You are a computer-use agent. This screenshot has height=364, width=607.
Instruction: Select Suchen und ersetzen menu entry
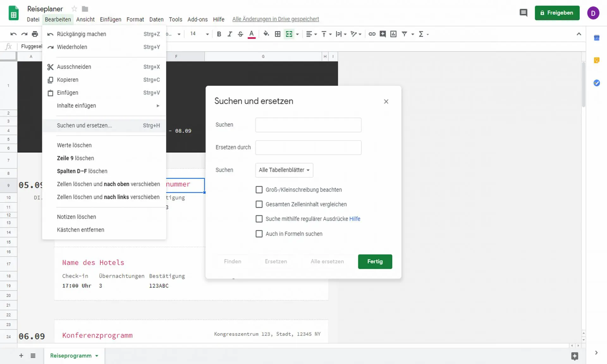pyautogui.click(x=104, y=125)
